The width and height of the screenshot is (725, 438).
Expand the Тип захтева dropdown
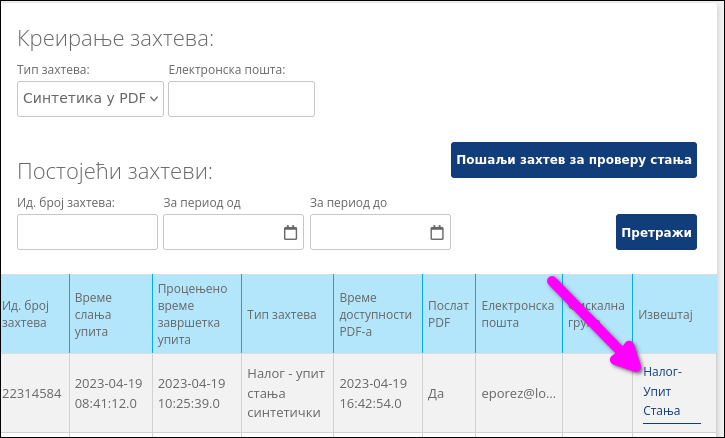(91, 99)
